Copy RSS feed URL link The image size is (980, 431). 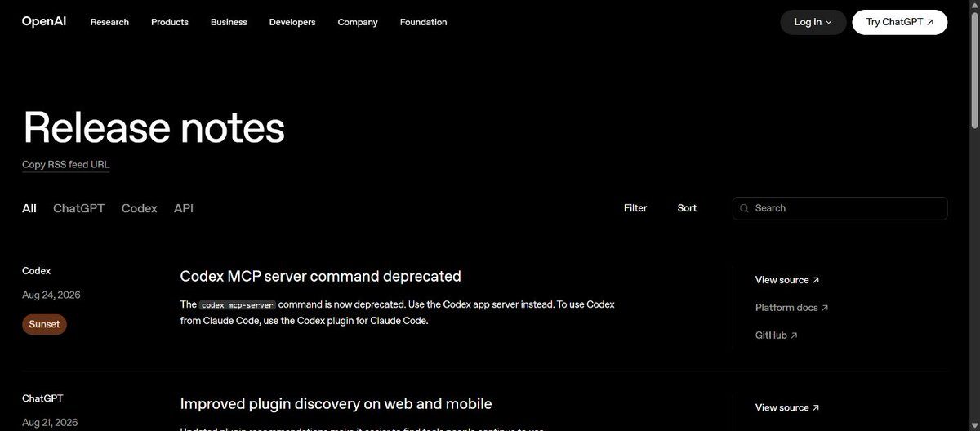pos(65,164)
